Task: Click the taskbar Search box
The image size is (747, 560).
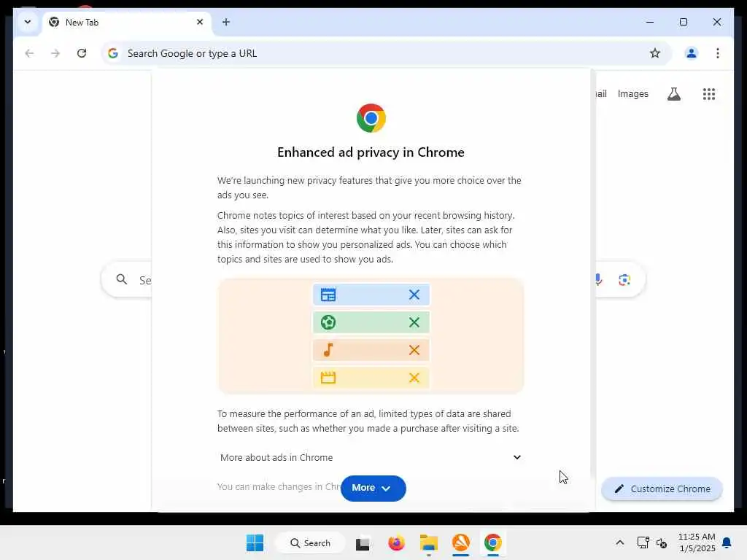Action: pyautogui.click(x=311, y=542)
